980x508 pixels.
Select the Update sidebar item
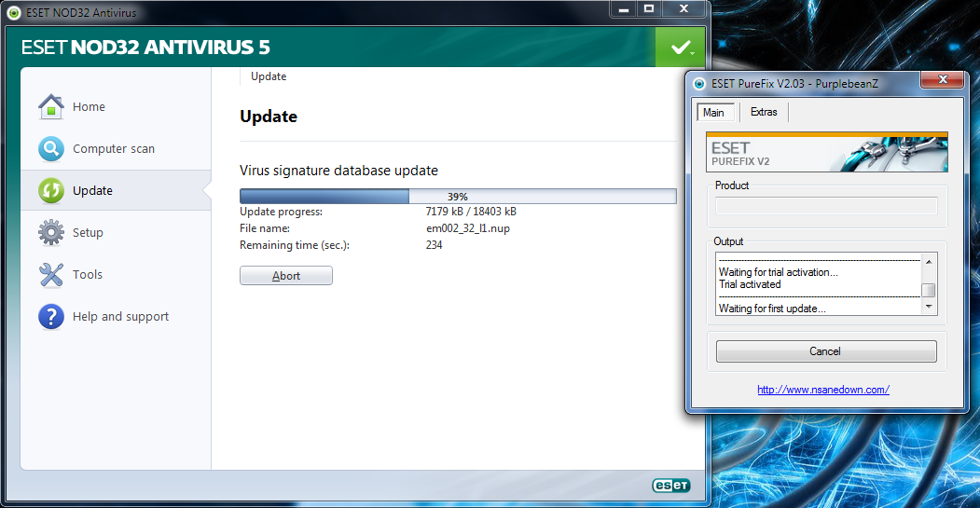tap(116, 190)
